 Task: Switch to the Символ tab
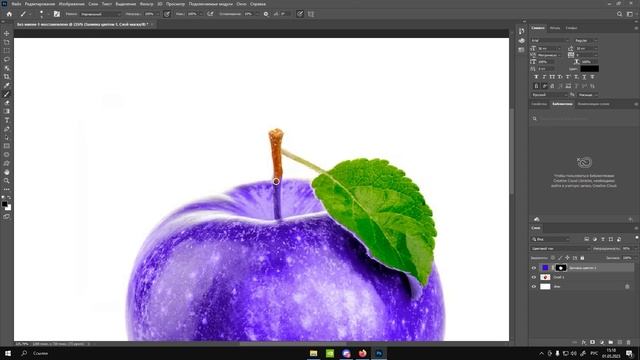pyautogui.click(x=538, y=28)
